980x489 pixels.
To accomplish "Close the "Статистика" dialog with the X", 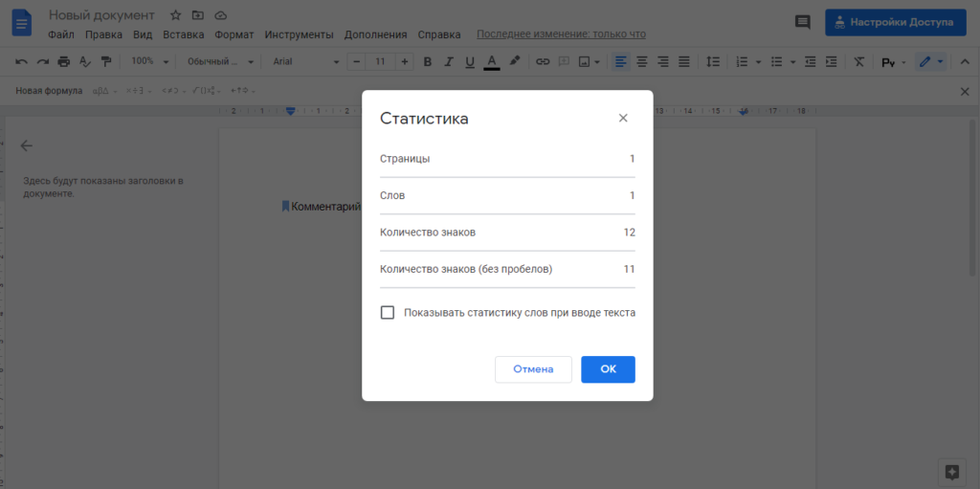I will (623, 119).
